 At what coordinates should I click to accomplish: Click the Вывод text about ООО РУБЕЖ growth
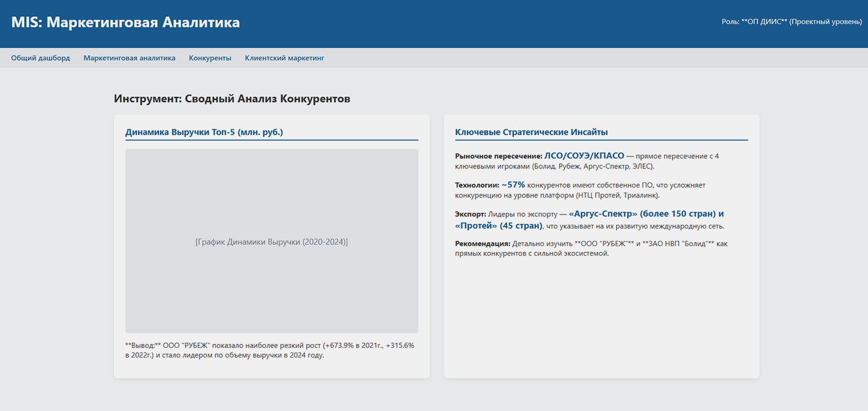pyautogui.click(x=269, y=350)
